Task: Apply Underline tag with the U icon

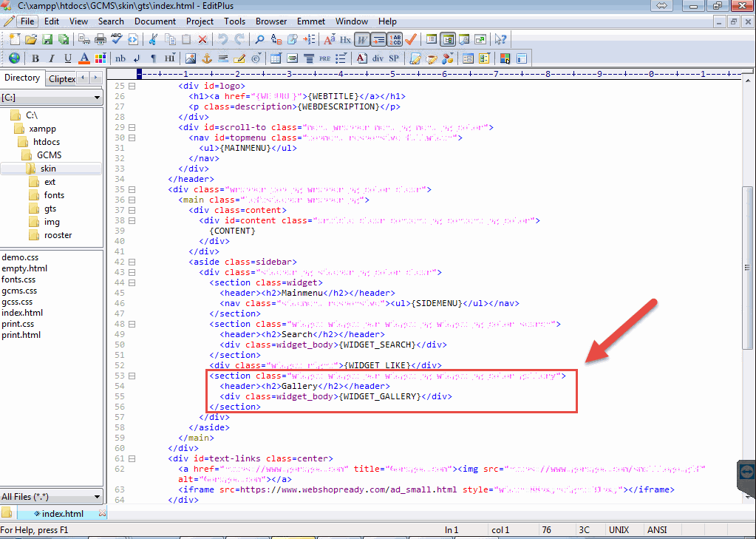Action: click(68, 58)
